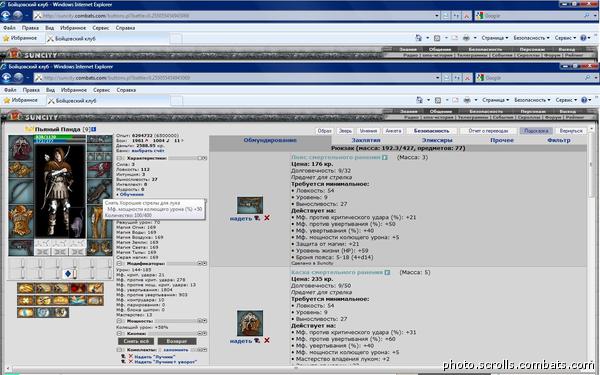Collapse the Мощность section
Viewport: 600px width, 375px height.
(120, 321)
